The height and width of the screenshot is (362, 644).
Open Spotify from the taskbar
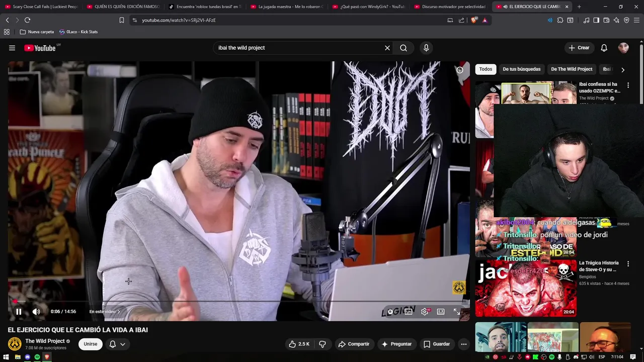37,357
